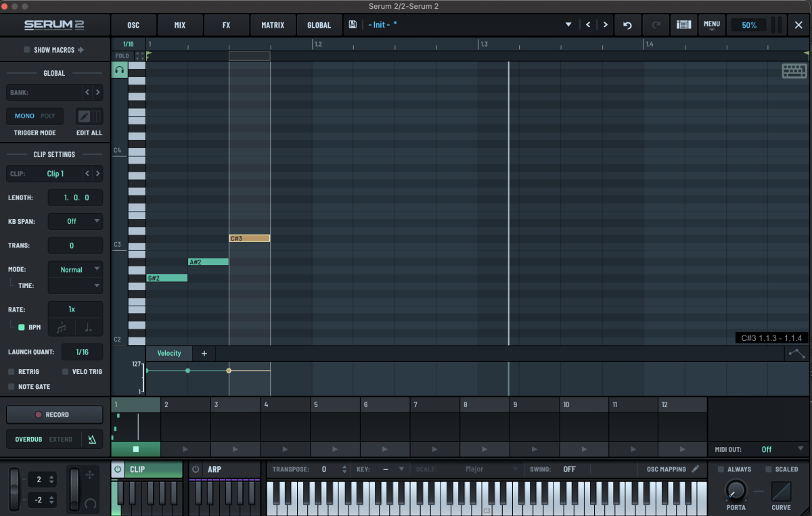The image size is (812, 516).
Task: Toggle the CLIP power button
Action: (x=118, y=469)
